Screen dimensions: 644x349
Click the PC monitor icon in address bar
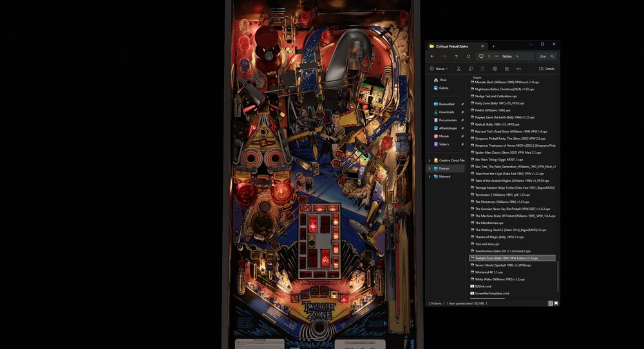(x=481, y=56)
